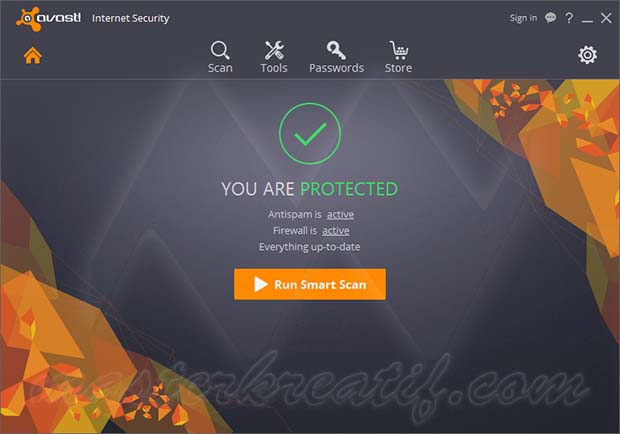Go to the orange Home icon

(33, 55)
